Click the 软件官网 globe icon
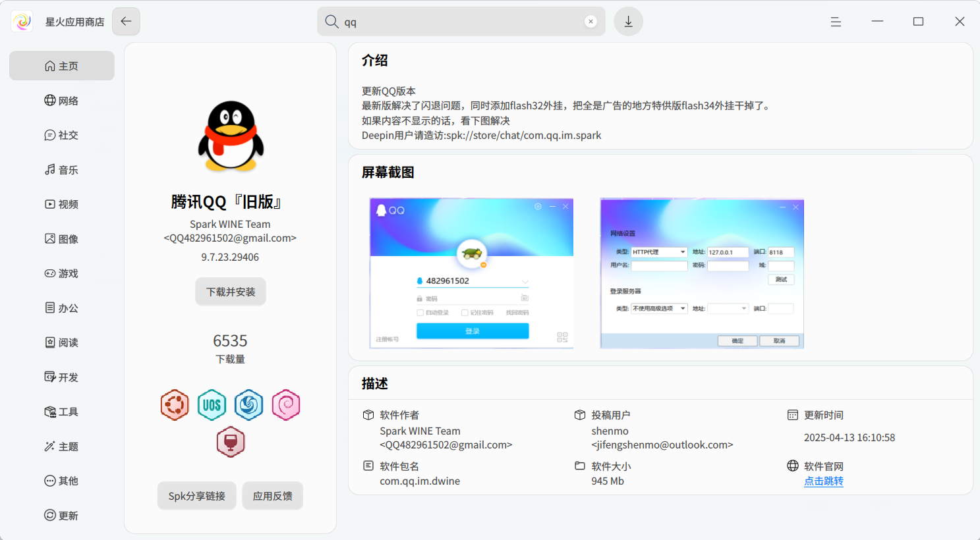This screenshot has height=540, width=980. 793,466
